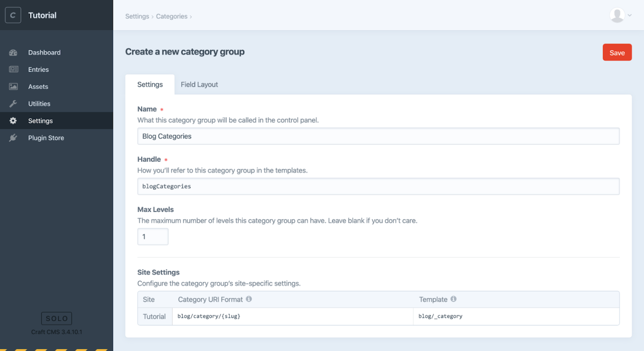The image size is (644, 351).
Task: Click the Utilities wrench icon
Action: tap(13, 103)
